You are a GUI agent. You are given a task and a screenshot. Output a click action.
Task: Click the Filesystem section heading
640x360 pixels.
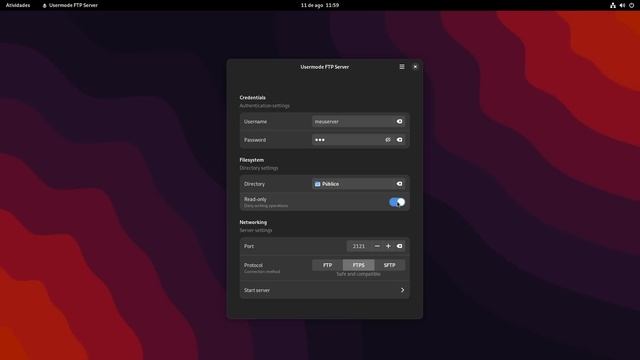[251, 160]
